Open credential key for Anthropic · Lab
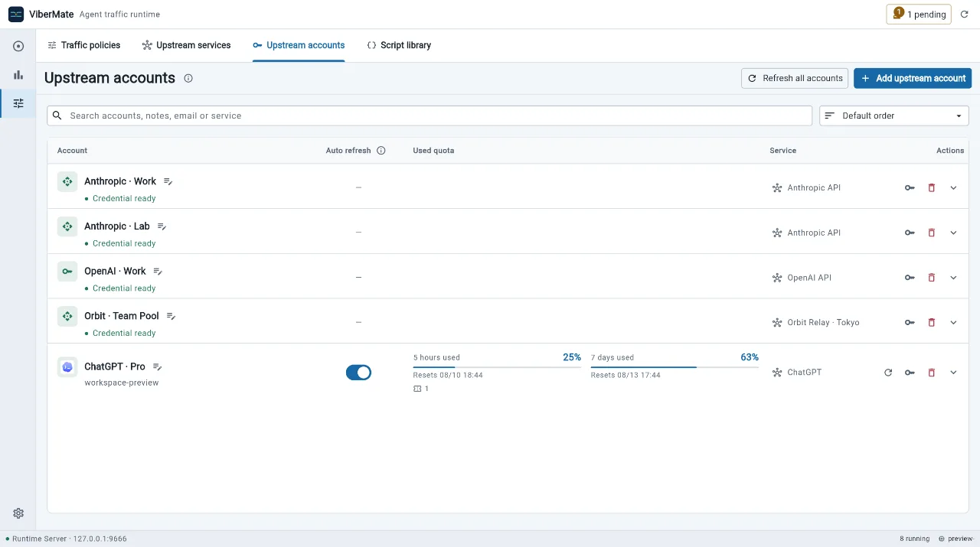Viewport: 980px width, 547px height. [910, 233]
